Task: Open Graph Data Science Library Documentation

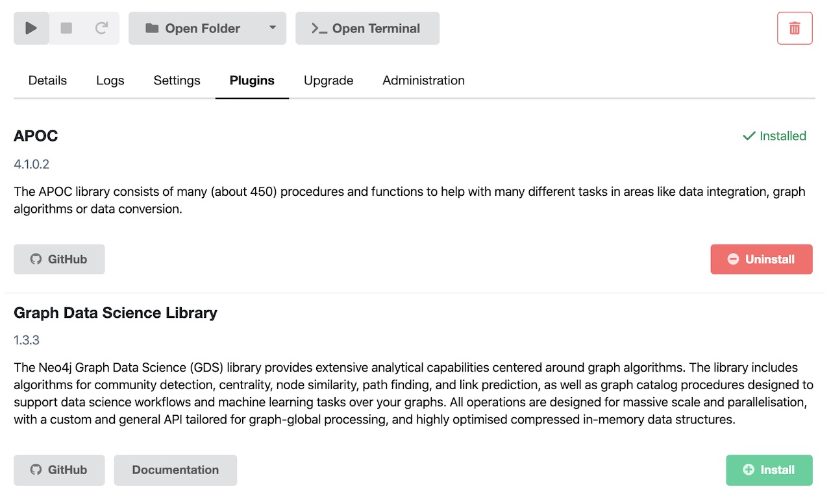Action: click(175, 470)
